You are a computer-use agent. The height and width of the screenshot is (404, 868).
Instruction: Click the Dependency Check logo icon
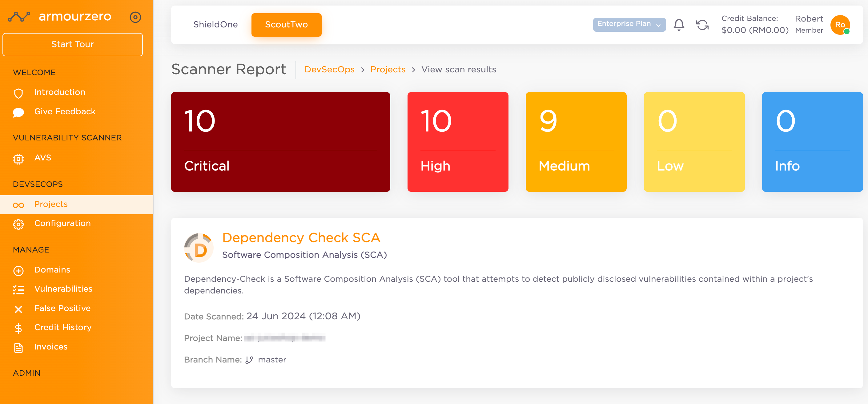199,248
